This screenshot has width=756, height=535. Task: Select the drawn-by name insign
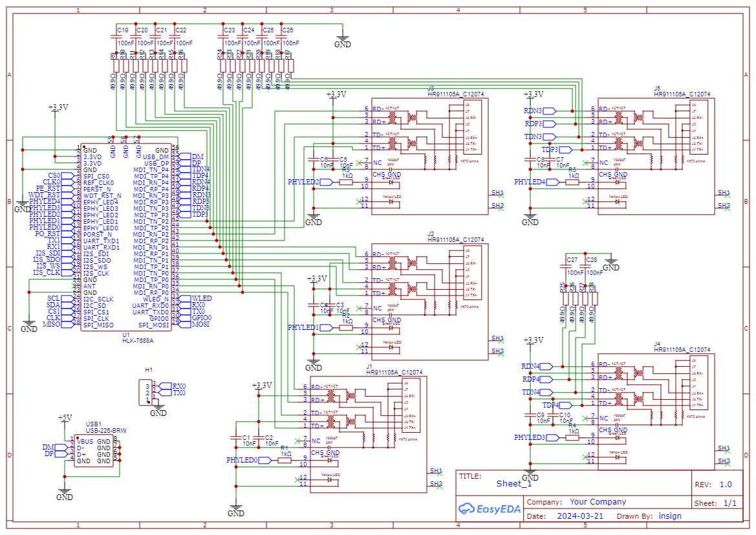coord(670,516)
